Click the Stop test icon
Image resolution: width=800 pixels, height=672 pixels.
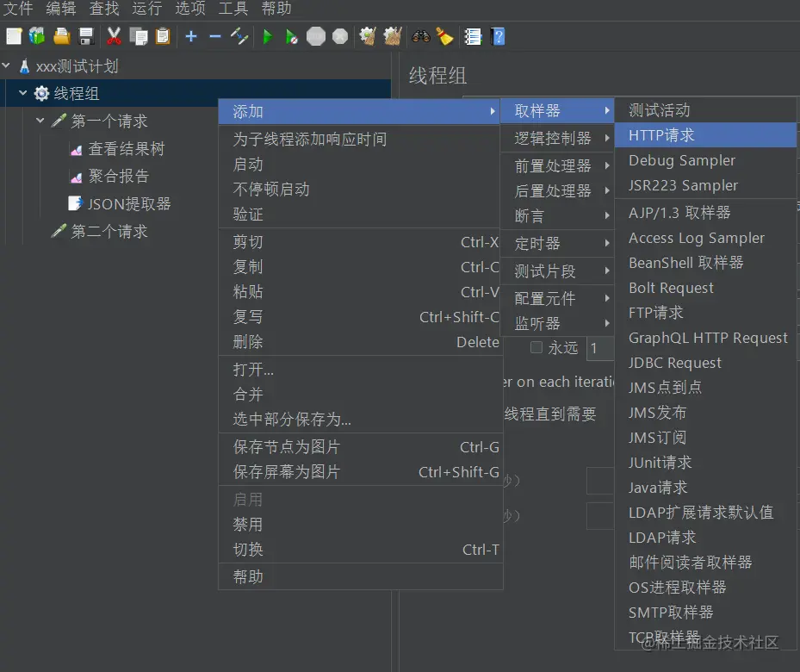pyautogui.click(x=316, y=37)
